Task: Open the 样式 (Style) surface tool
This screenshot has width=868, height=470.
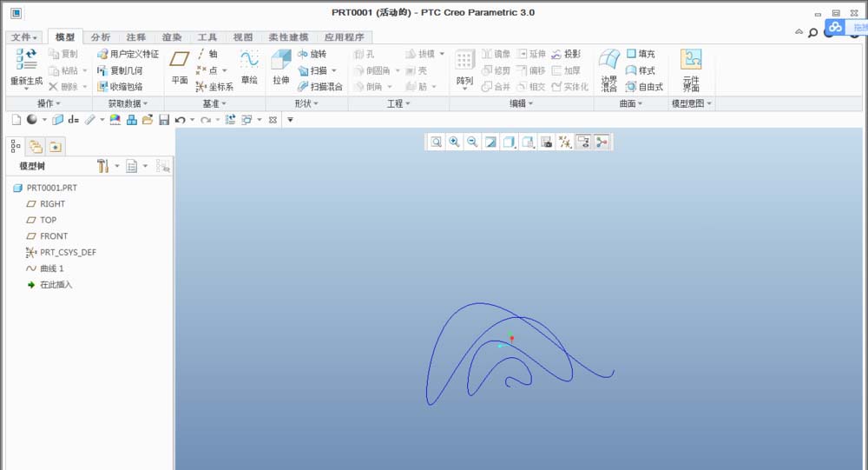Action: tap(641, 70)
